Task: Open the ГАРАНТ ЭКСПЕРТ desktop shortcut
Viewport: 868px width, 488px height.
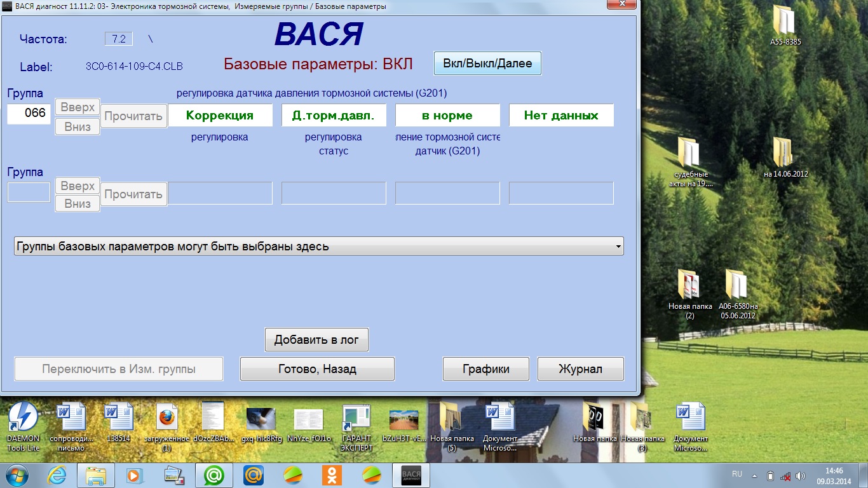Action: tap(356, 419)
